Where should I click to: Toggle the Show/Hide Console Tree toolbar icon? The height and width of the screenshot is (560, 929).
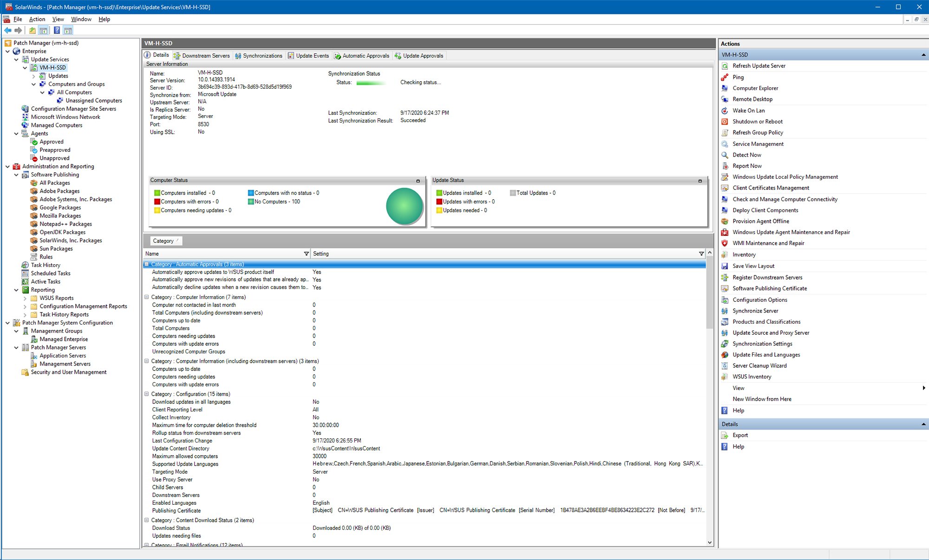pyautogui.click(x=43, y=30)
